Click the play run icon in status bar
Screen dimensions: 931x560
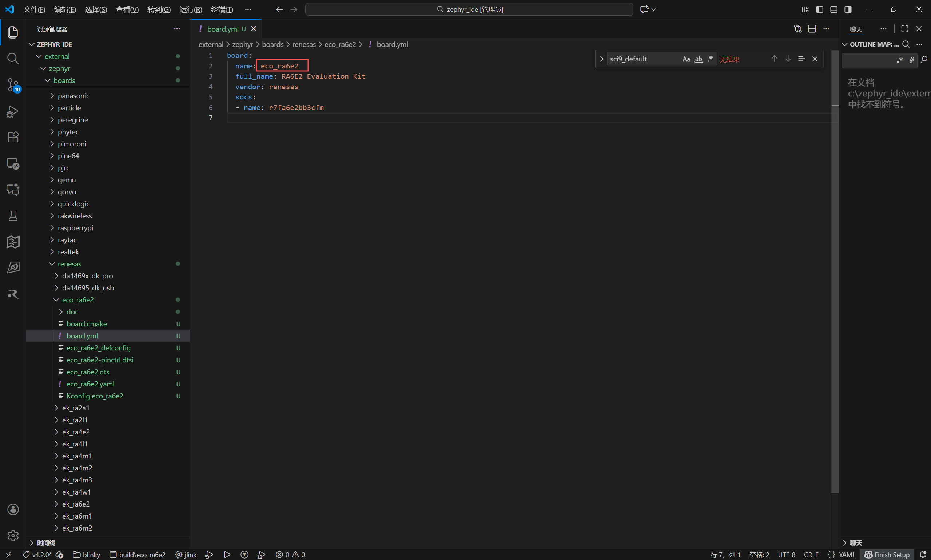coord(227,554)
